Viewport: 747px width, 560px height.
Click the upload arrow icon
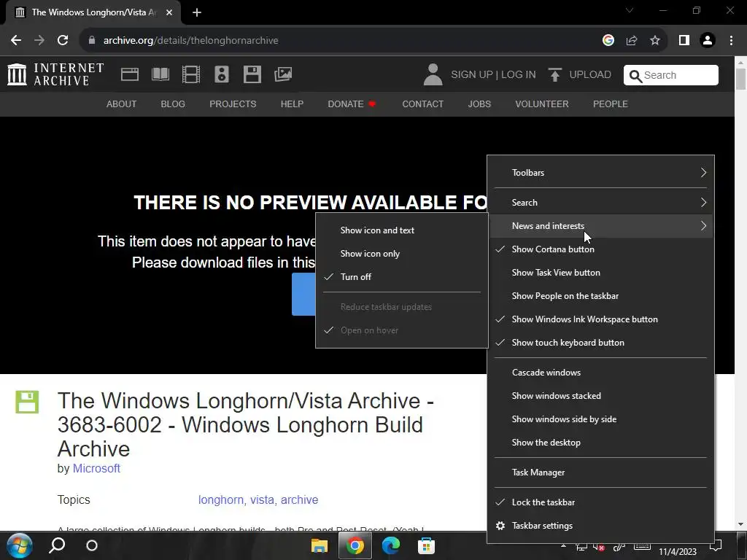point(554,75)
